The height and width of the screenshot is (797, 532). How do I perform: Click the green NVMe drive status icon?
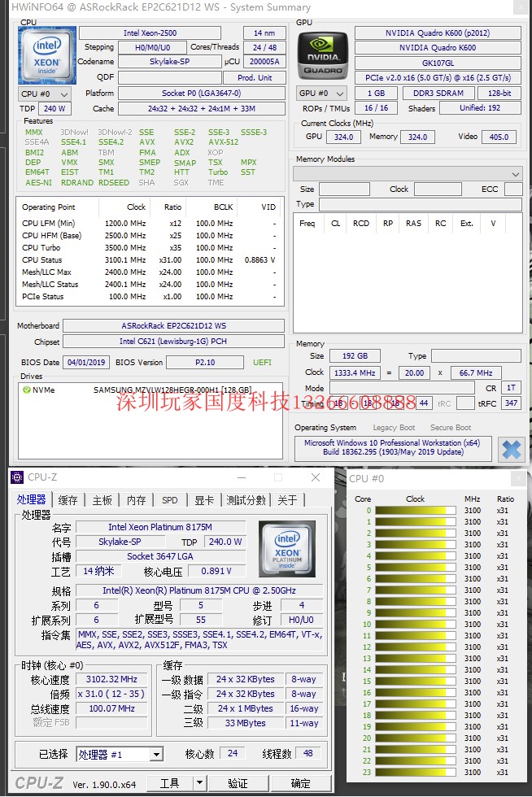point(27,390)
